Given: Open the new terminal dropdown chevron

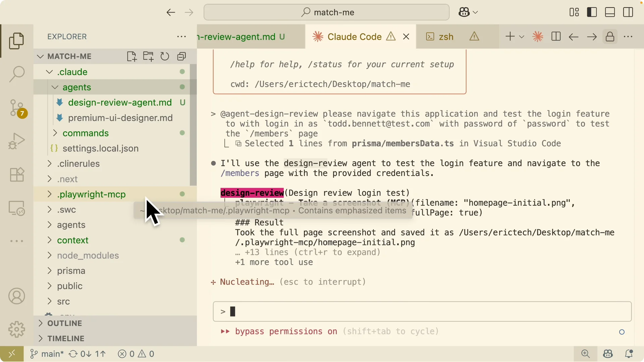Looking at the screenshot, I should 522,37.
